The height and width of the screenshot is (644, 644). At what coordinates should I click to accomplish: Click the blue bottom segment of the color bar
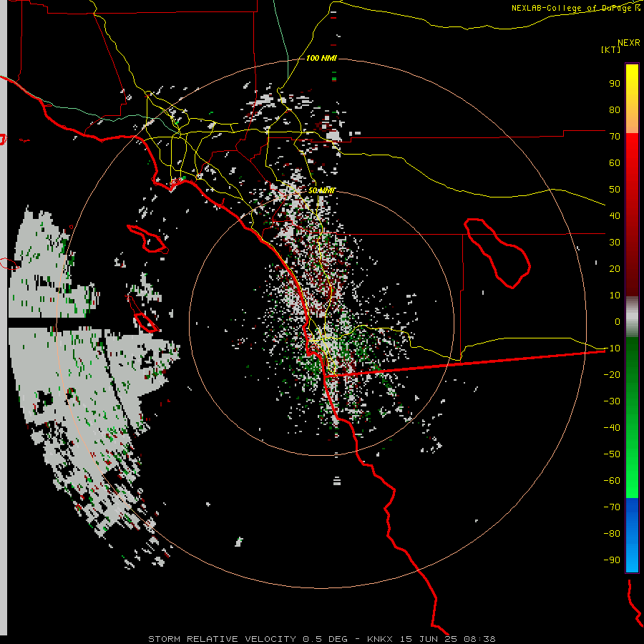point(632,535)
